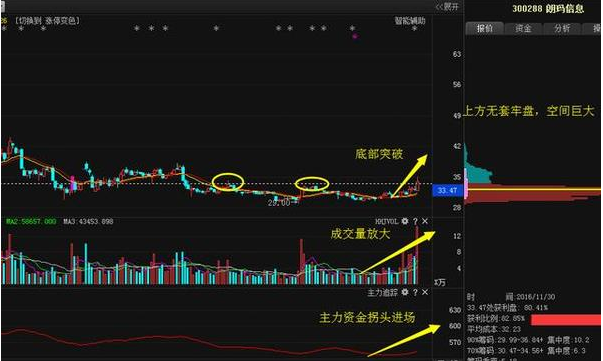Click the MA3:43453.898 value label
Viewport: 603px width, 361px height.
(x=88, y=221)
